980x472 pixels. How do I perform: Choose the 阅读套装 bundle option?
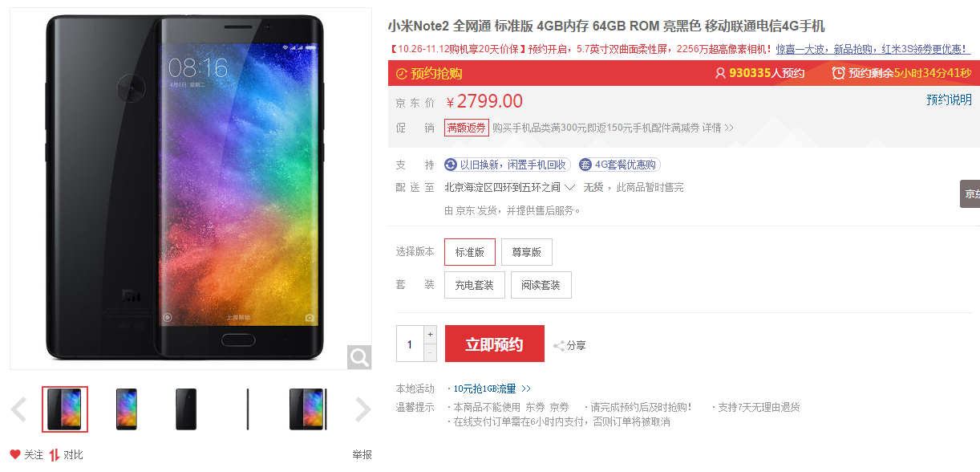pyautogui.click(x=541, y=285)
